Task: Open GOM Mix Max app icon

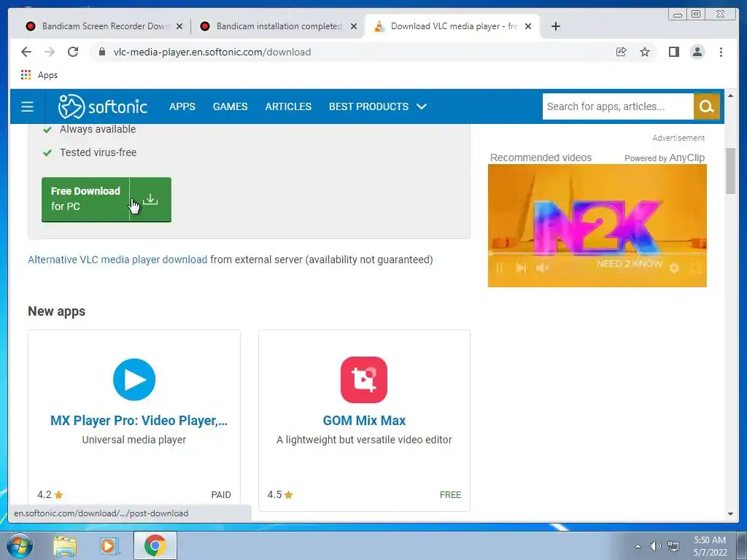Action: tap(364, 379)
